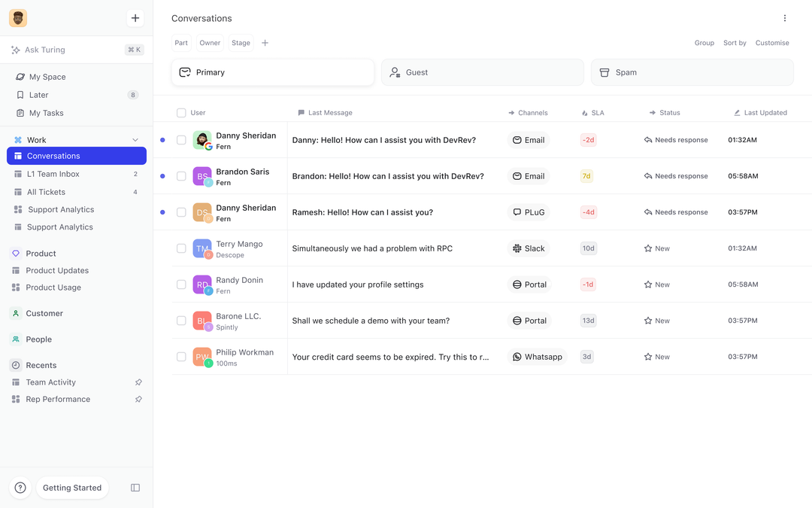This screenshot has height=508, width=812.
Task: Open the help icon at bottom left
Action: pyautogui.click(x=20, y=488)
